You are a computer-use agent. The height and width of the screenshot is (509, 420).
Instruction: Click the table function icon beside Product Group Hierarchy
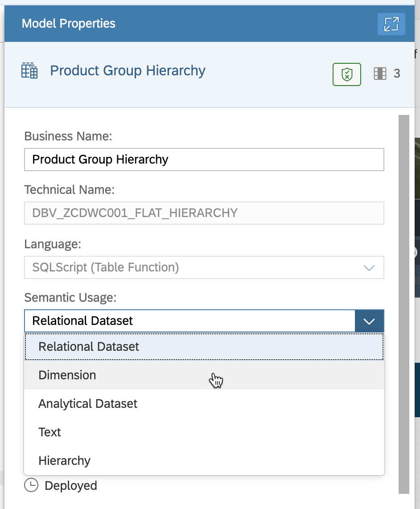pos(29,70)
